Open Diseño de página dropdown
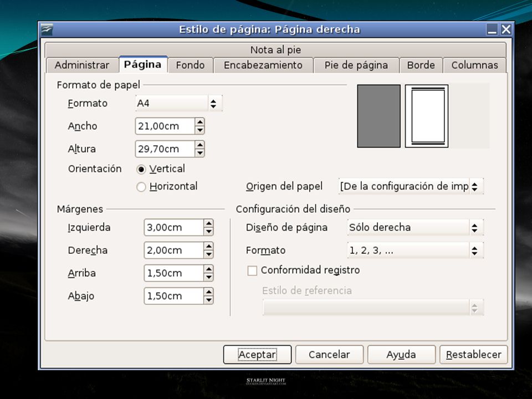 click(x=415, y=227)
